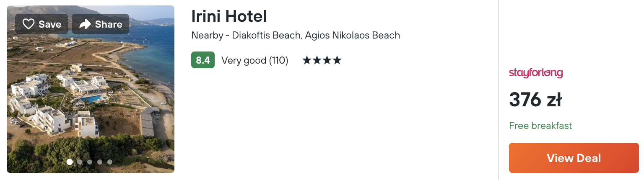Click the 376 zł price
The width and height of the screenshot is (644, 180).
535,100
